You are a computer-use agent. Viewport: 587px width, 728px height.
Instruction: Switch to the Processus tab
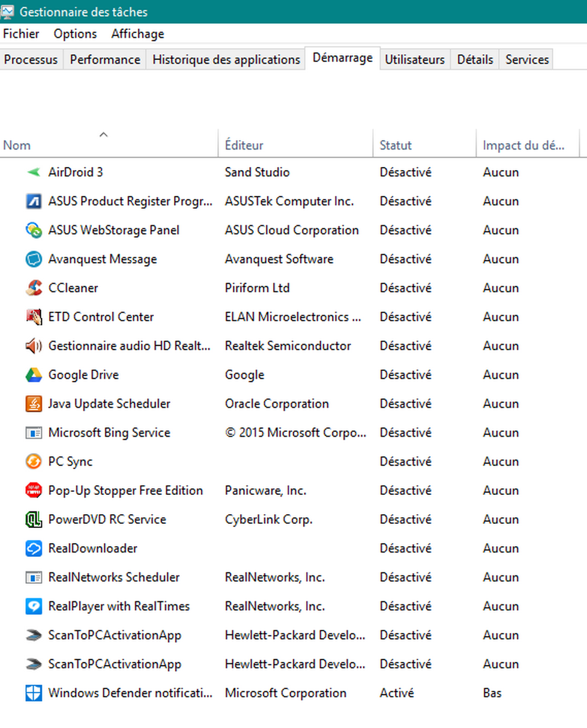[x=31, y=59]
